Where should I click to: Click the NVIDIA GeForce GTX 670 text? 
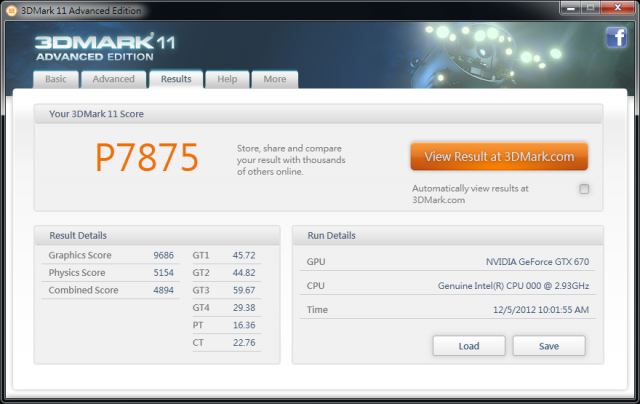[538, 262]
